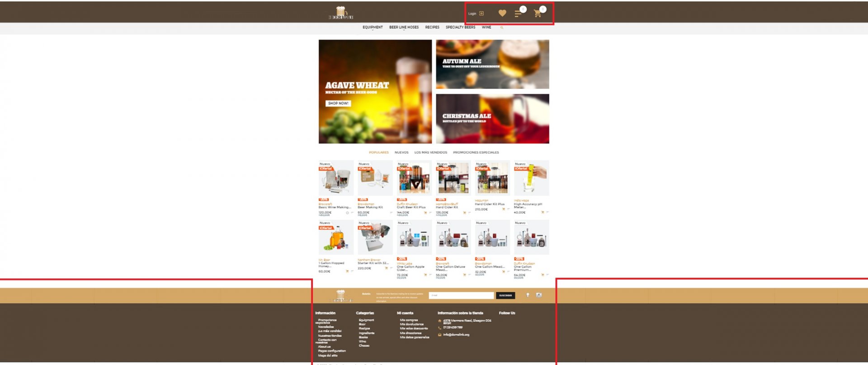Add One Gallon Apple Cider to cart
The height and width of the screenshot is (365, 868).
click(425, 275)
